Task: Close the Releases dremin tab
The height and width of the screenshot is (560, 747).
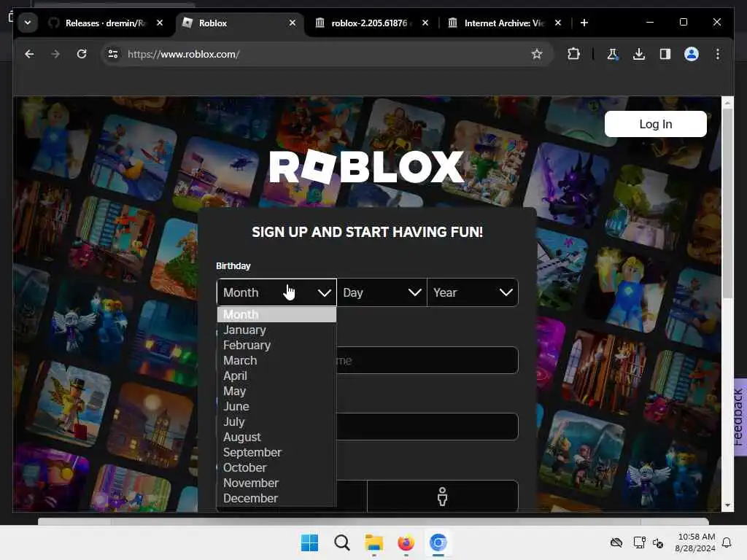Action: [160, 23]
